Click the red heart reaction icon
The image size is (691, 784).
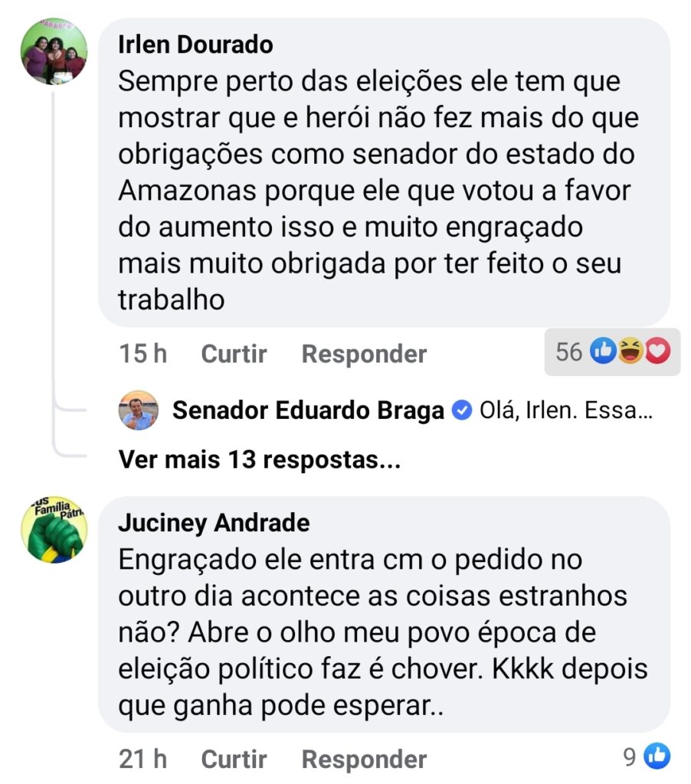tap(657, 351)
